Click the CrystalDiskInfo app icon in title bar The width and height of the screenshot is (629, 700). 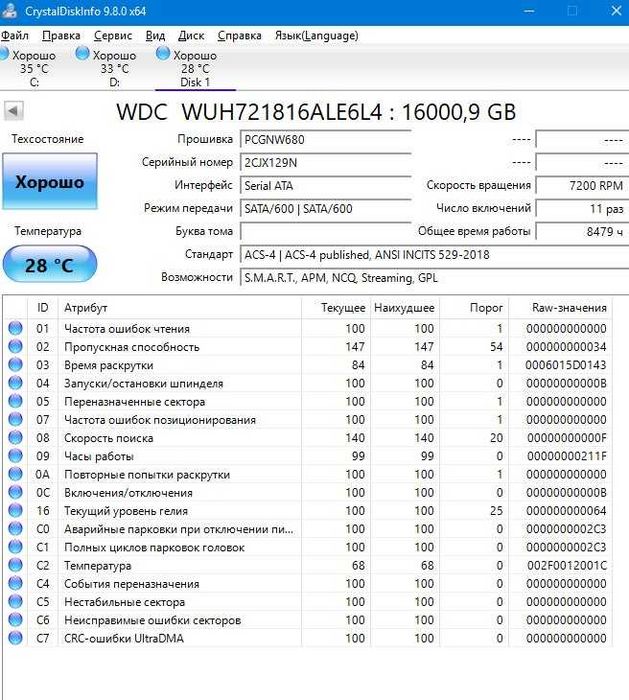click(x=9, y=11)
